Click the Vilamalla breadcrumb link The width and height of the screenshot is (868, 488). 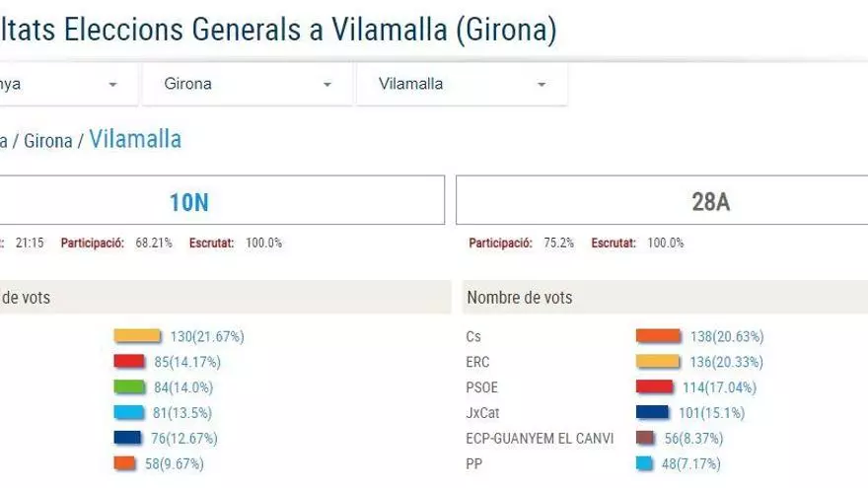coord(135,139)
